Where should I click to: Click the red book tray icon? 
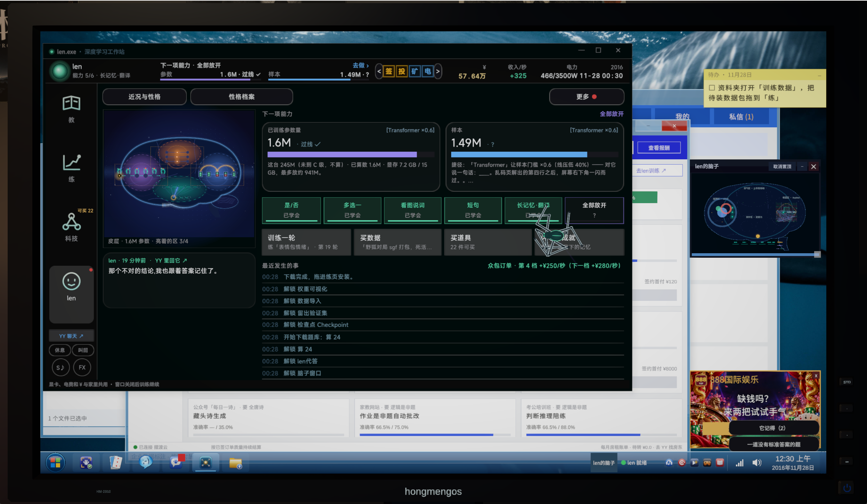[720, 462]
